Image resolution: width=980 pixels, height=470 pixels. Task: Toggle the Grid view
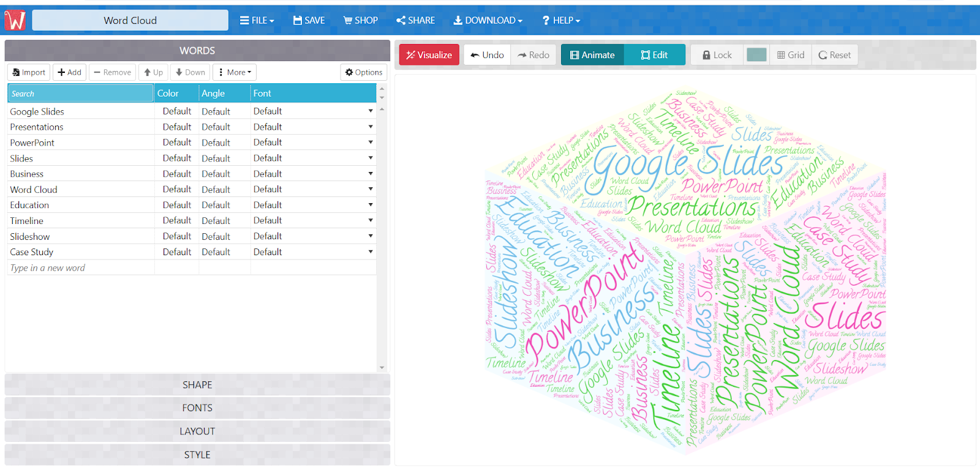791,55
